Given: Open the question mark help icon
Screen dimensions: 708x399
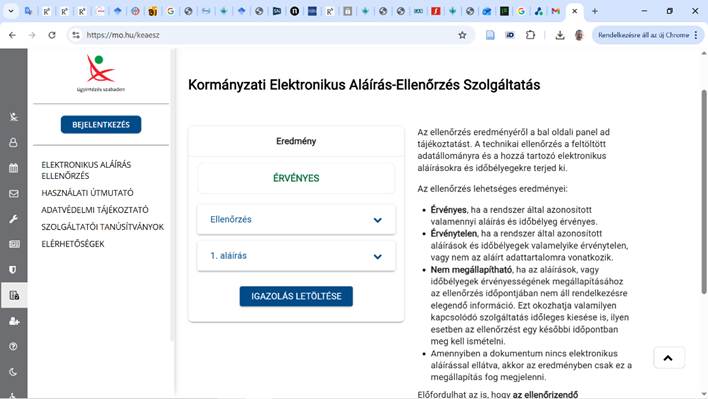Looking at the screenshot, I should pyautogui.click(x=14, y=346).
